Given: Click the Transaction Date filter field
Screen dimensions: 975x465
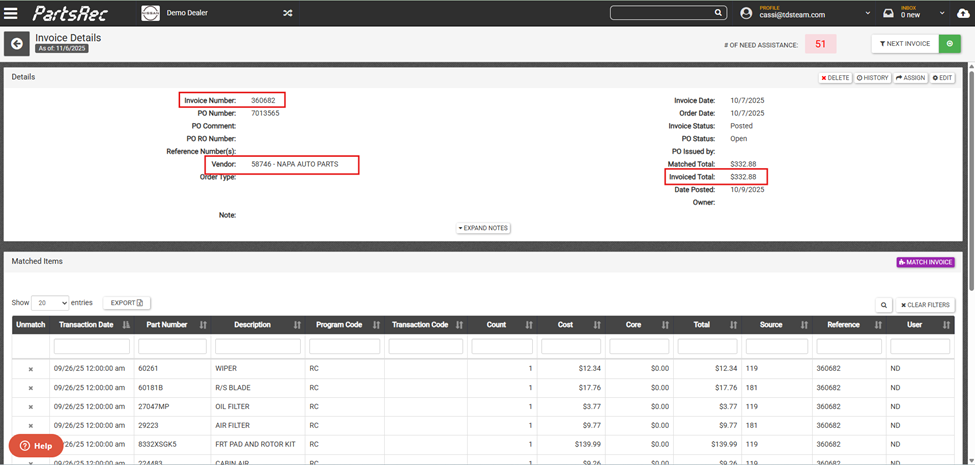Looking at the screenshot, I should (91, 346).
